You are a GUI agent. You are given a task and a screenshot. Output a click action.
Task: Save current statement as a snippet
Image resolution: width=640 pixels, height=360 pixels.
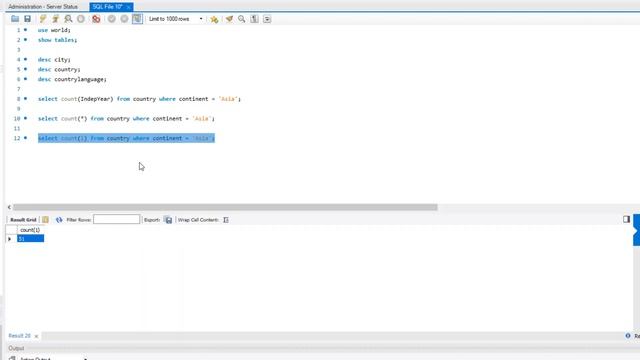[214, 19]
